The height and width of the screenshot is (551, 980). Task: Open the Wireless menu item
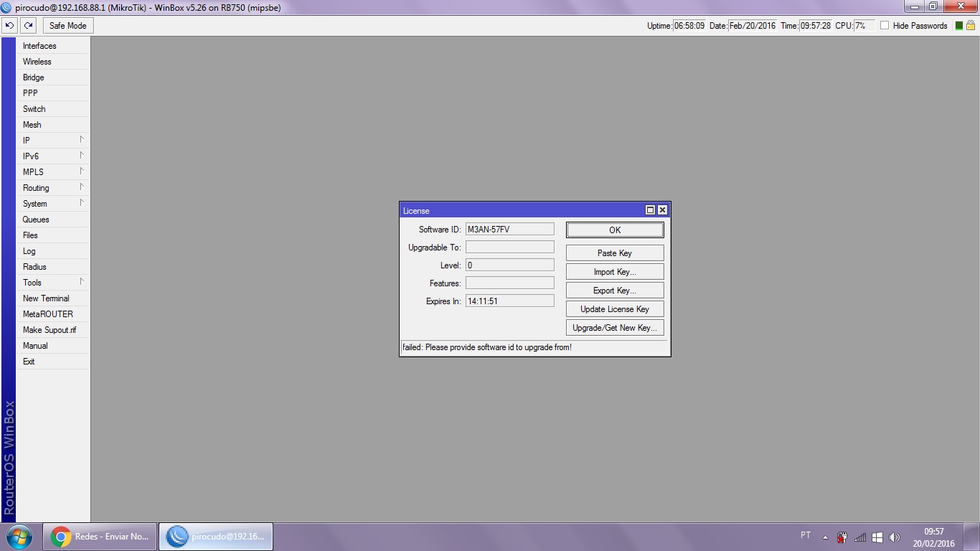click(x=53, y=62)
